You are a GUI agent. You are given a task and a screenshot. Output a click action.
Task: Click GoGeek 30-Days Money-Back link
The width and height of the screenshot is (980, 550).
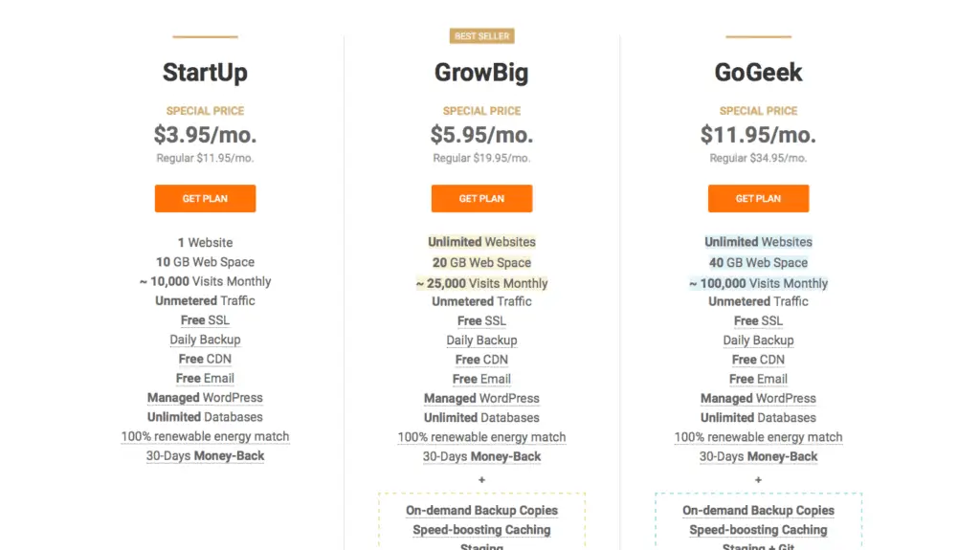(758, 456)
